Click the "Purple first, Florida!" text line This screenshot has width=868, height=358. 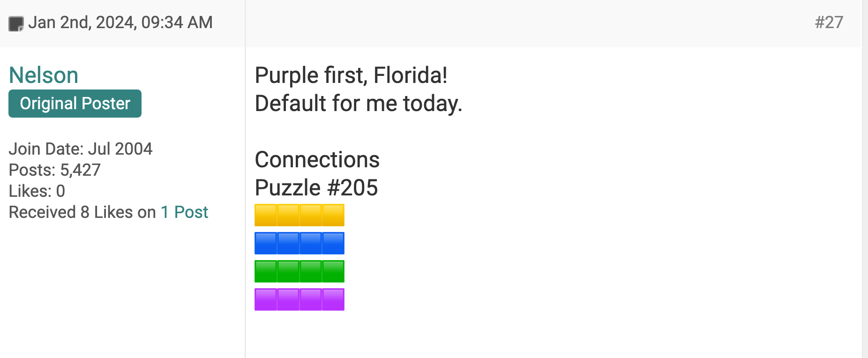(x=351, y=75)
